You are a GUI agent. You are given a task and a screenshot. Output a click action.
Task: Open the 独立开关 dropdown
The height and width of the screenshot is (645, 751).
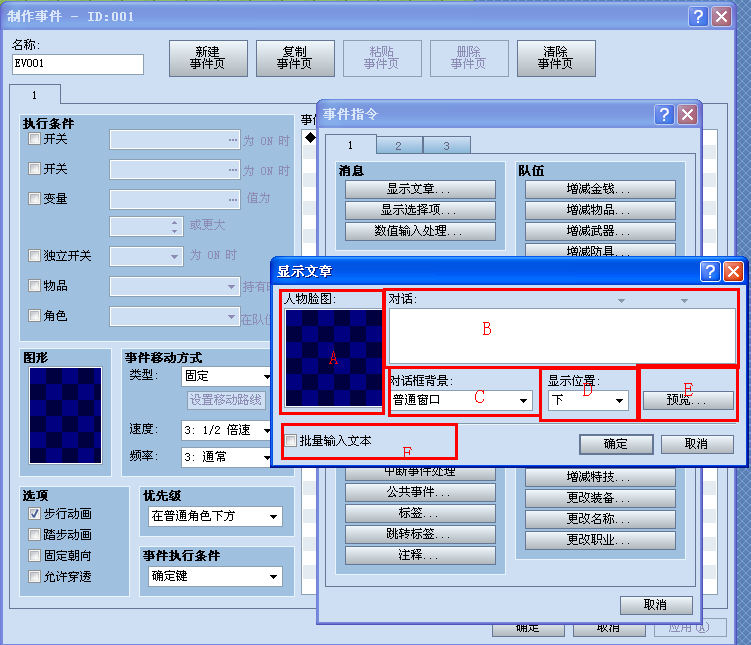tap(146, 256)
